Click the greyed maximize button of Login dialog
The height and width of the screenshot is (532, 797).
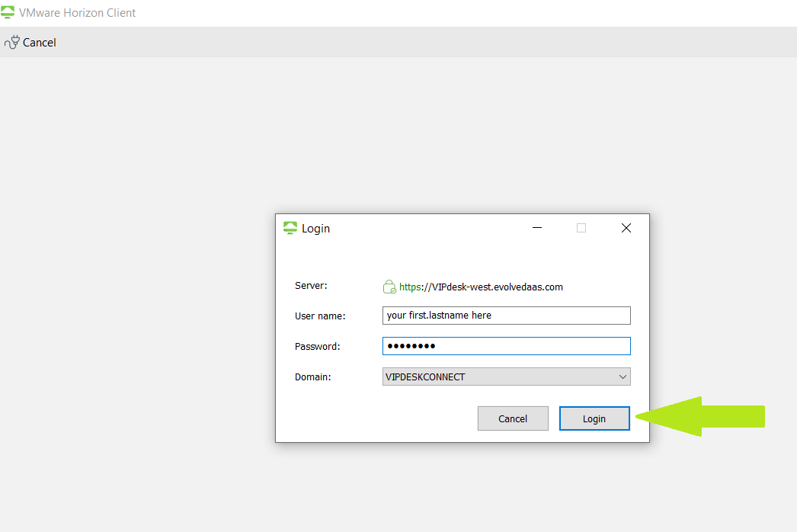click(581, 228)
